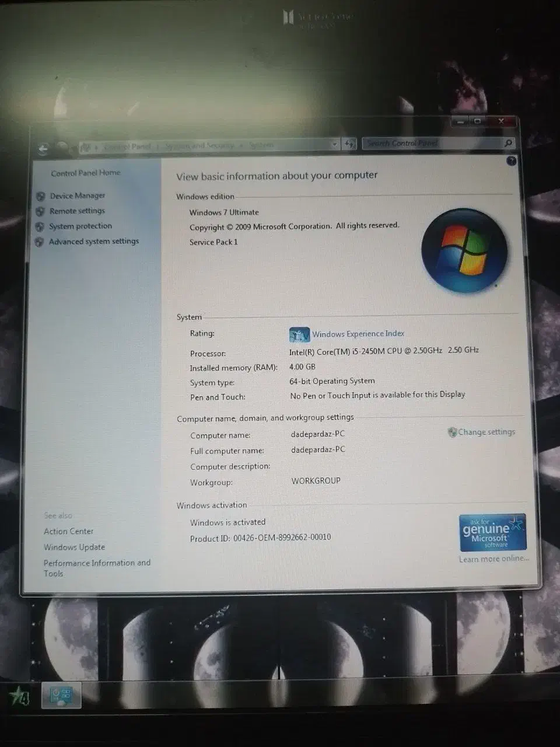Open Device Manager from the sidebar

(x=77, y=196)
